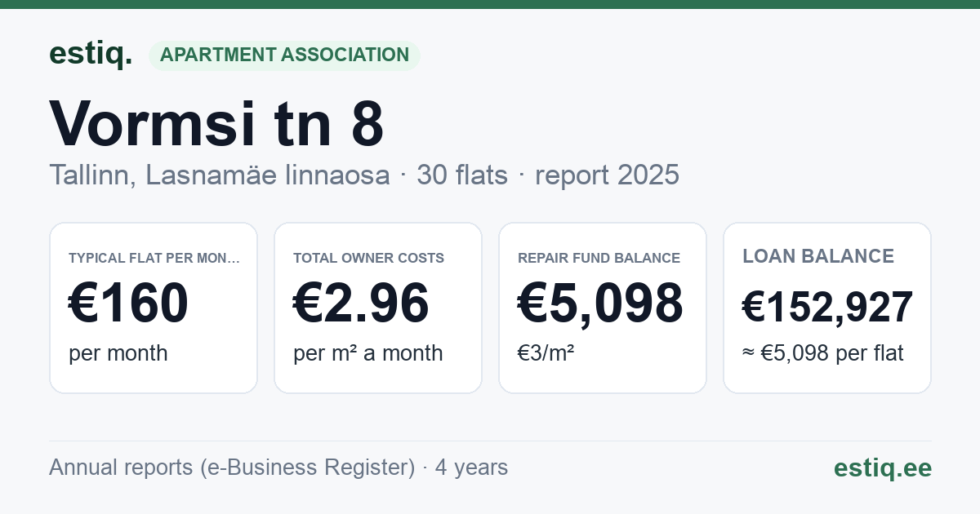Click the €2.96 value

coord(361,303)
